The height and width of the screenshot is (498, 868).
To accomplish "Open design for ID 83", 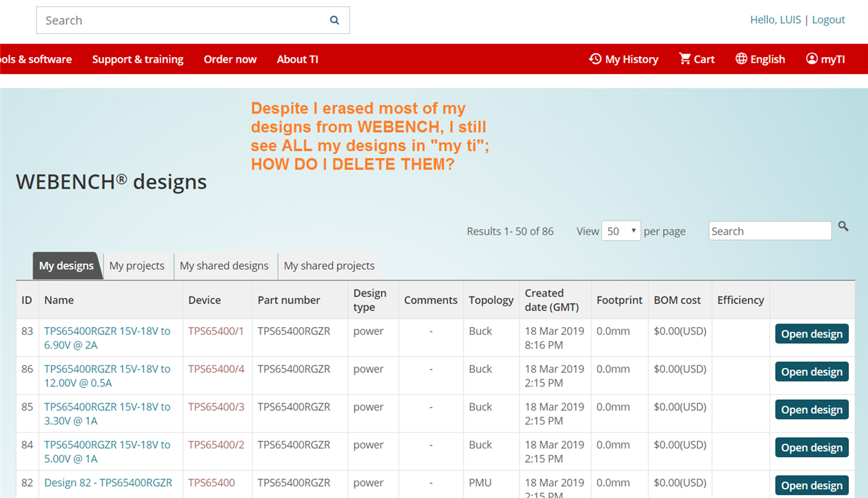I will (x=812, y=334).
